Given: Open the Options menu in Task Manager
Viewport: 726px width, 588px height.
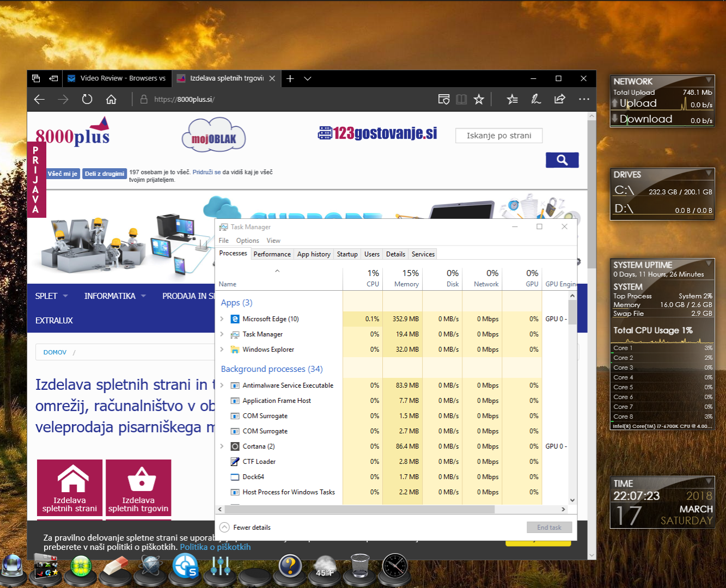Looking at the screenshot, I should [247, 241].
